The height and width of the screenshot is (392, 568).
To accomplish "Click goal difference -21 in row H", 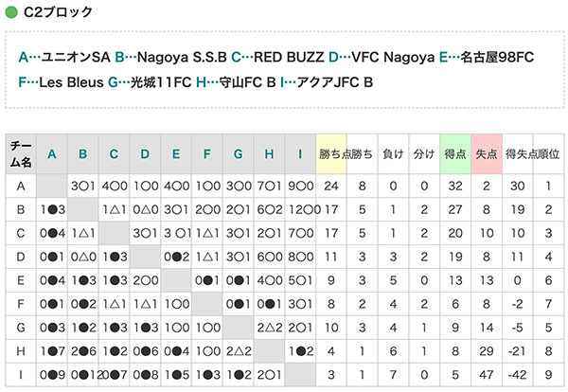I will (x=517, y=351).
